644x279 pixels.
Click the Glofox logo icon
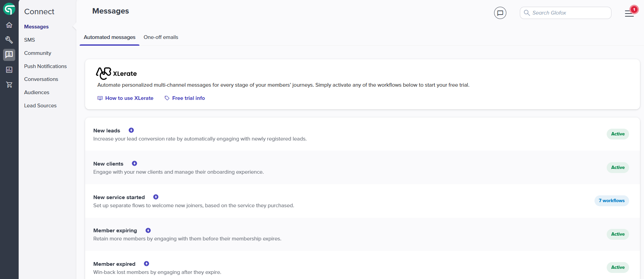[9, 9]
